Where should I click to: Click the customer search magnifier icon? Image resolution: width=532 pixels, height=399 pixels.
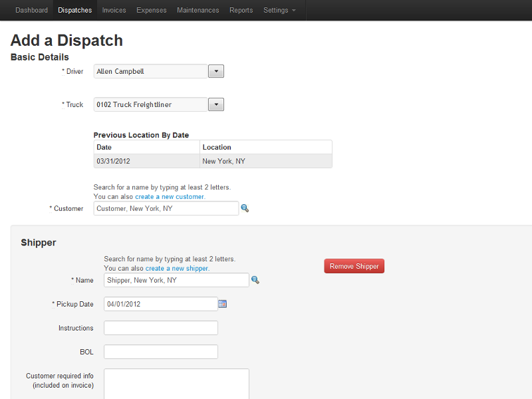(x=245, y=208)
